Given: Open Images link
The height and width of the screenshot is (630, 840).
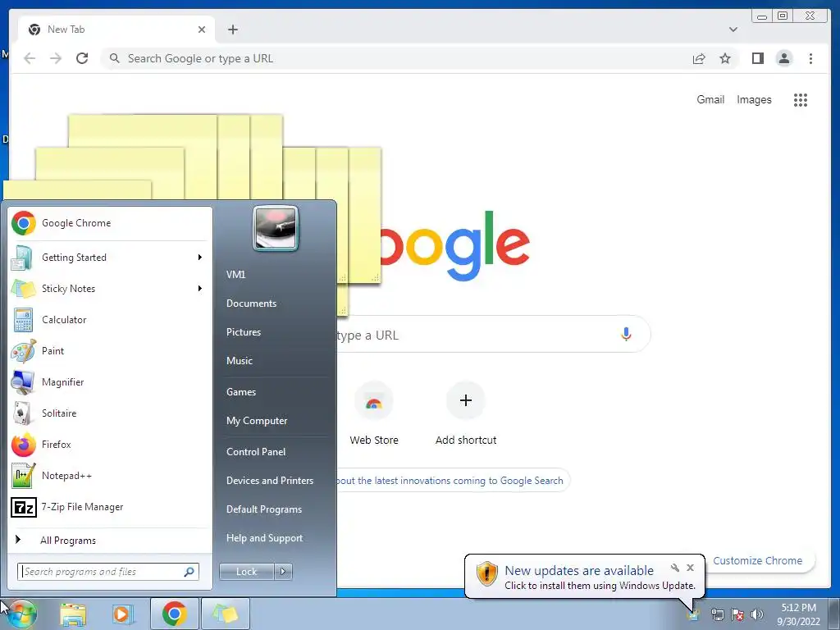Looking at the screenshot, I should [x=754, y=99].
